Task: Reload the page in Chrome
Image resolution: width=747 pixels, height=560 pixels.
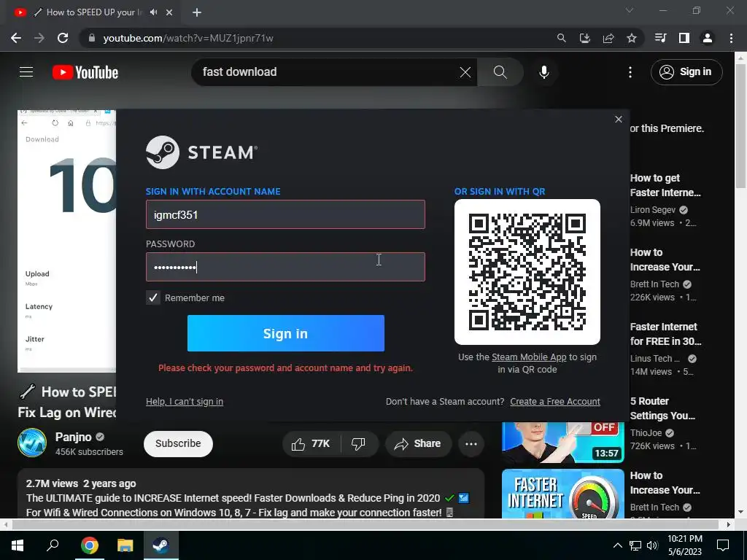Action: (x=63, y=38)
